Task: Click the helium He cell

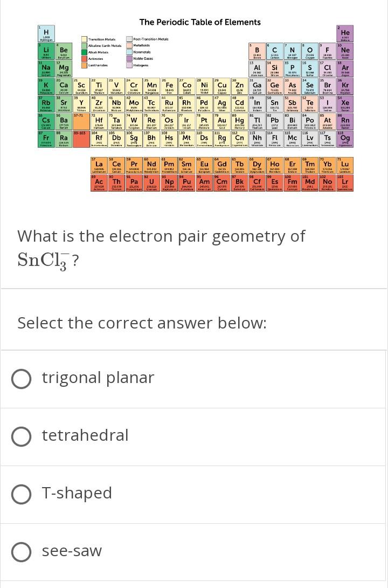Action: [345, 34]
